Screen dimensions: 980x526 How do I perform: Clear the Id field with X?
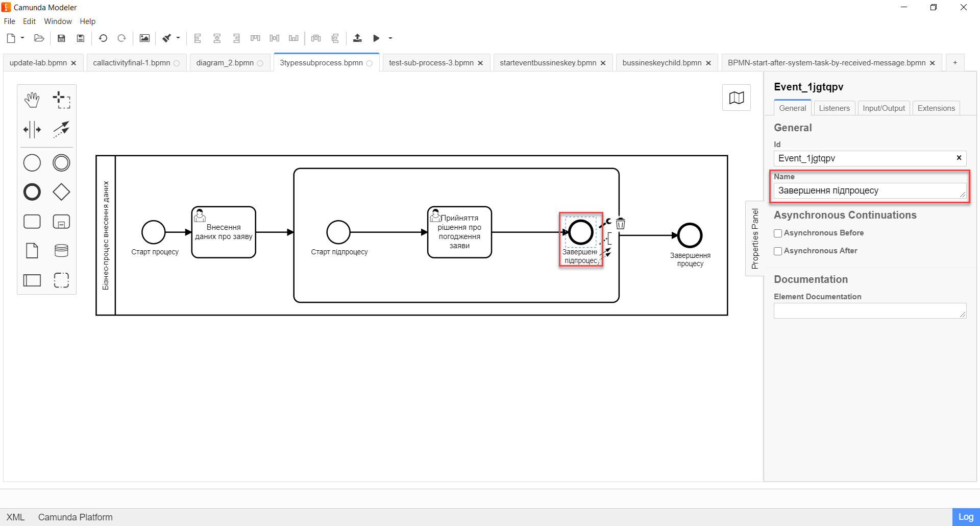[959, 158]
